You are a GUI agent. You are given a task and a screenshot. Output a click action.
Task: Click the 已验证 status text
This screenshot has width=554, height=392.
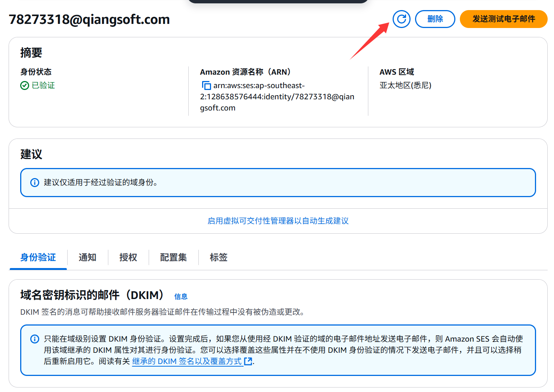43,85
